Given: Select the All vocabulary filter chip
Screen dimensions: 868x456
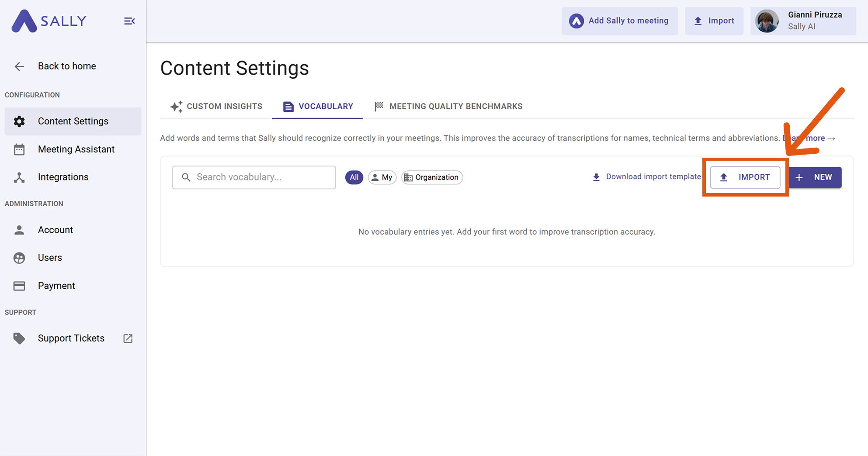Looking at the screenshot, I should pyautogui.click(x=354, y=177).
